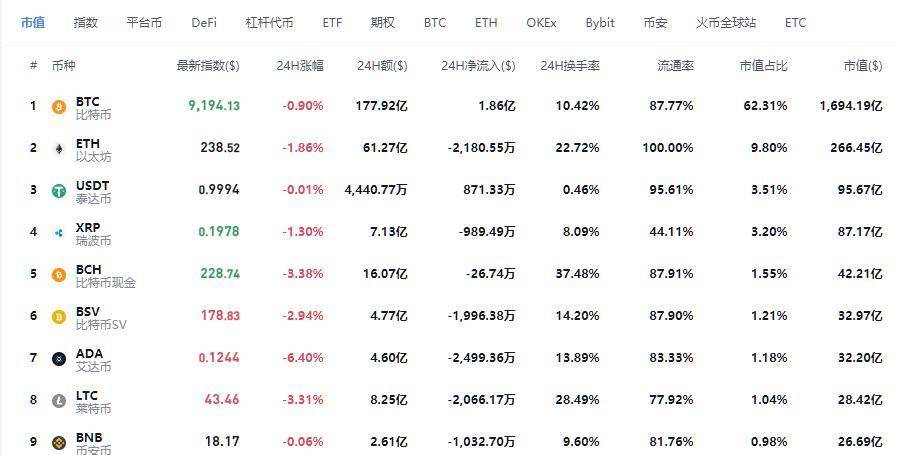The height and width of the screenshot is (455, 897).
Task: Click the BNB coin icon
Action: [x=59, y=442]
